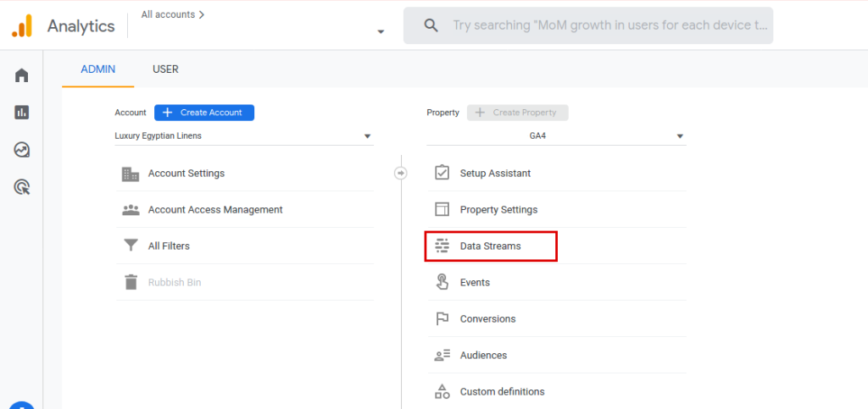868x409 pixels.
Task: Open Account Access Management
Action: pos(215,209)
